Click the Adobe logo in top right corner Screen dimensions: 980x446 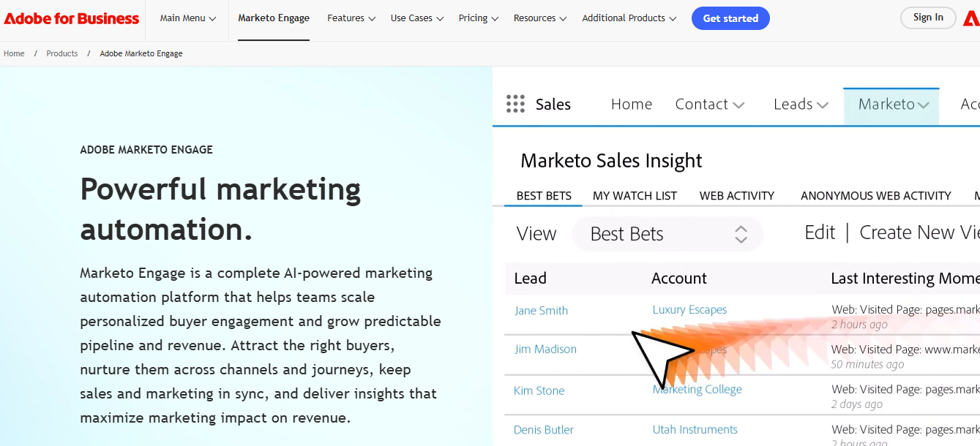pos(973,18)
